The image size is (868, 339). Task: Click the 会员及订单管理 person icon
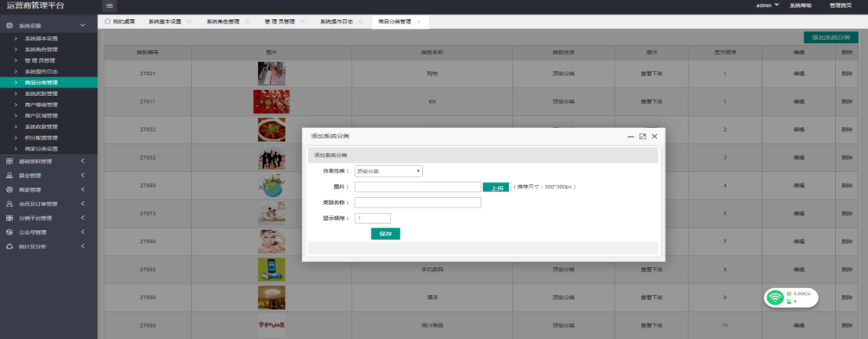(x=10, y=204)
